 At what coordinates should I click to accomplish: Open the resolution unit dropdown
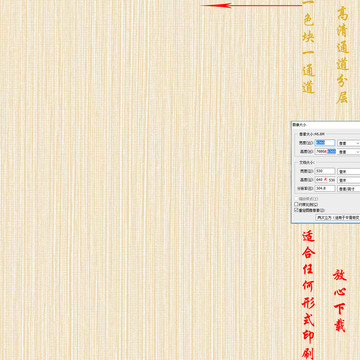[349, 189]
